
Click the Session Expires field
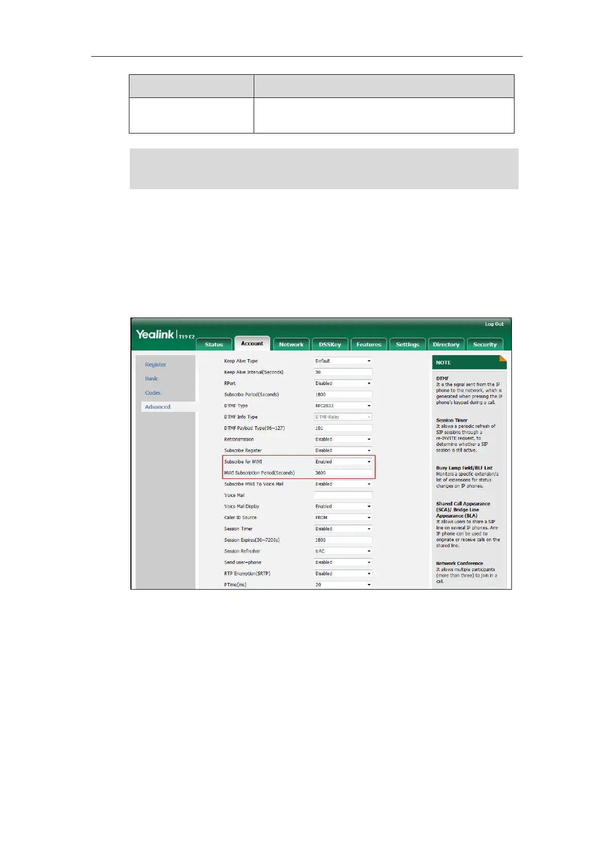[x=343, y=540]
